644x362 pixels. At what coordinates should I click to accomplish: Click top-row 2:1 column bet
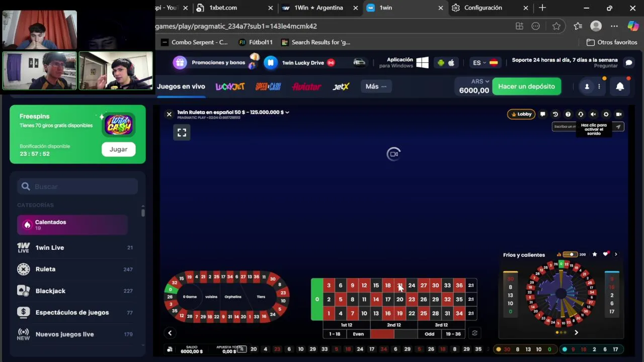point(471,285)
